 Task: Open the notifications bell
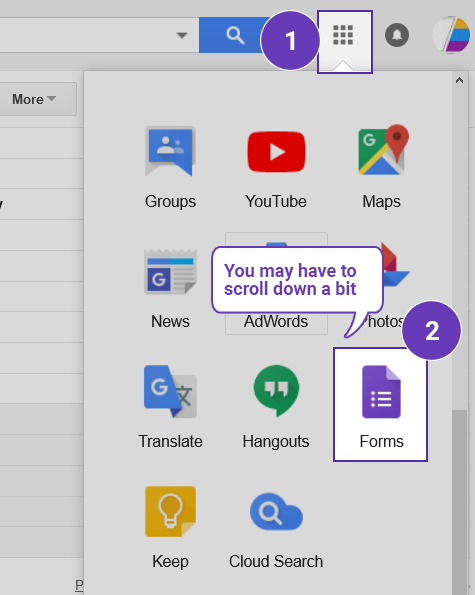click(397, 35)
